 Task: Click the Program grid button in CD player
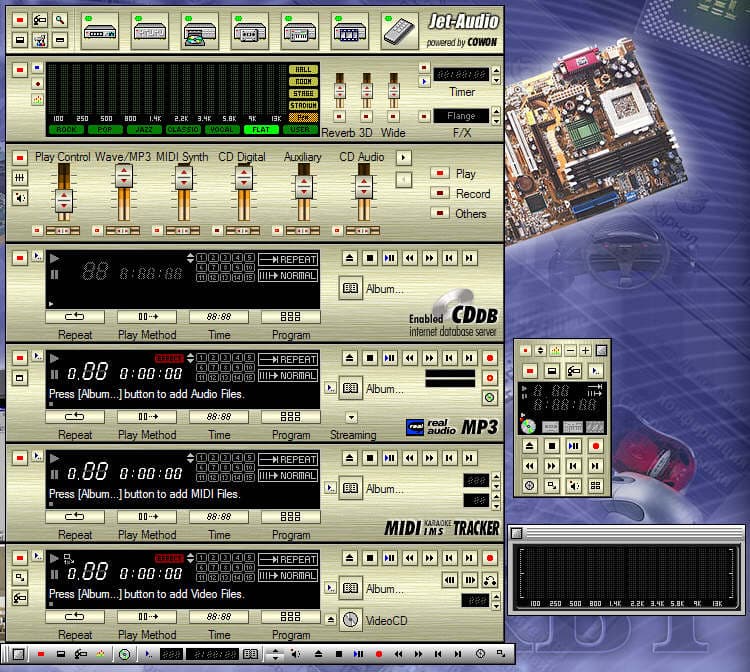point(290,317)
